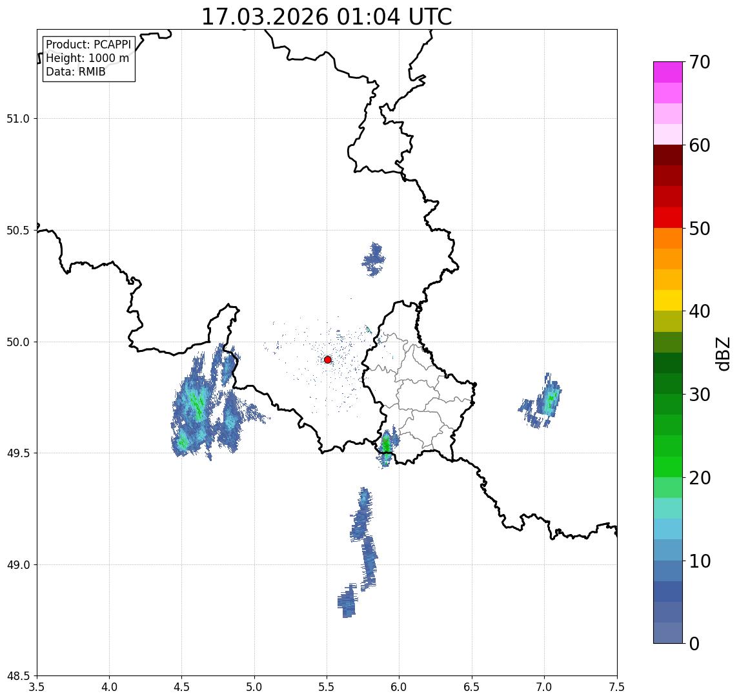739x700 pixels.
Task: Click the orange colorbar segment below 50
Action: 668,238
